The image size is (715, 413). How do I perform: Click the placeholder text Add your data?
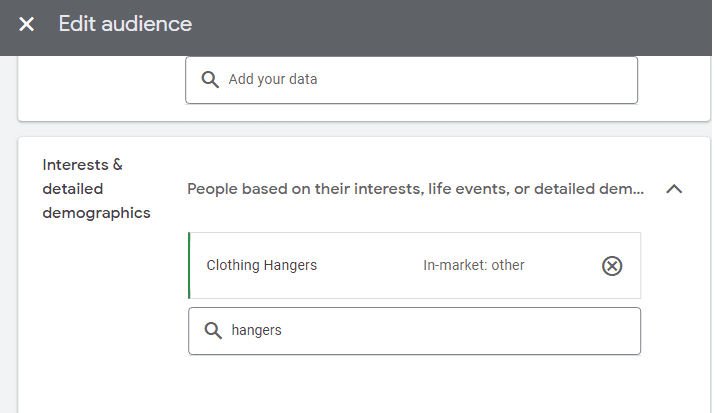[272, 80]
